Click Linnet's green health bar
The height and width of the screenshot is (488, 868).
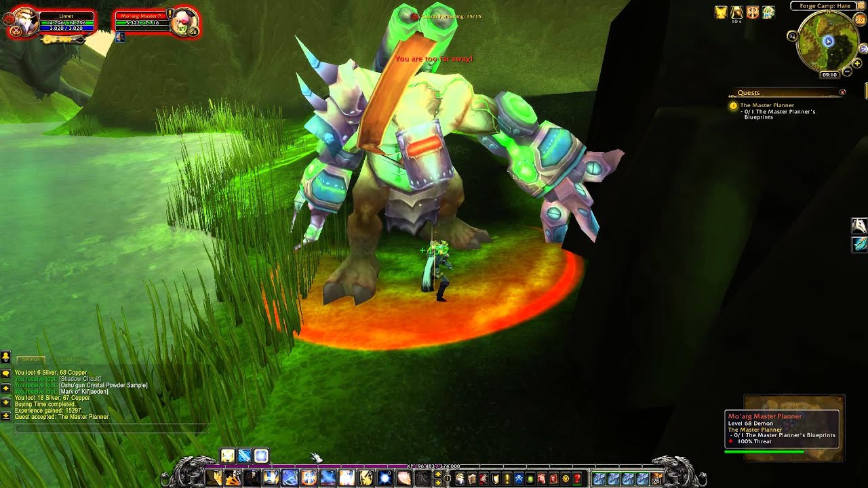[x=66, y=23]
